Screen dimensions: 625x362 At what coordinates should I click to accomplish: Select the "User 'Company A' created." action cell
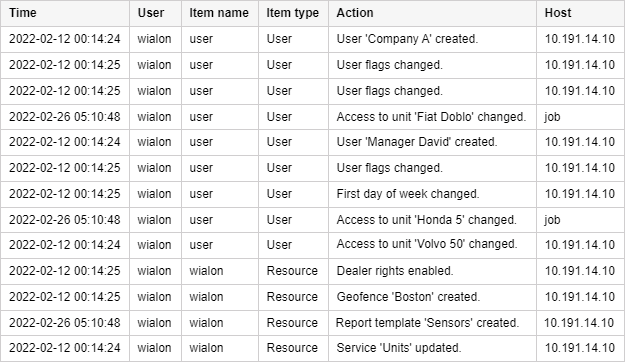(432, 39)
